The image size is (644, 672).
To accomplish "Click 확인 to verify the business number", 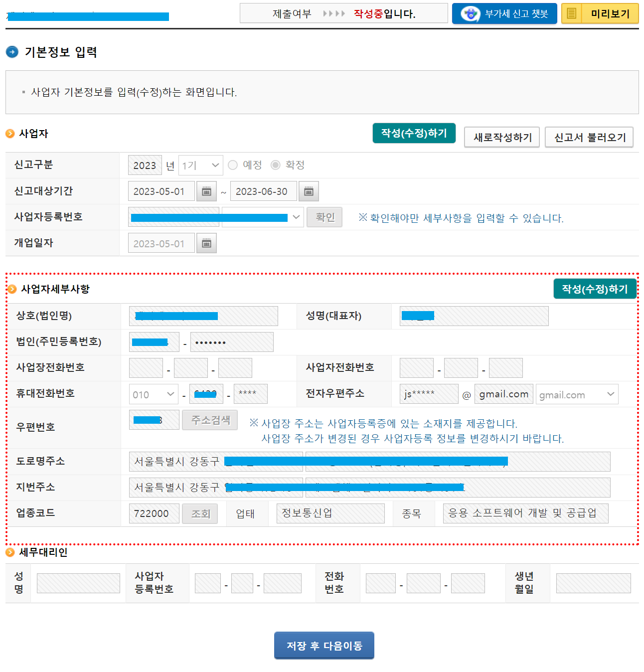I will [324, 217].
